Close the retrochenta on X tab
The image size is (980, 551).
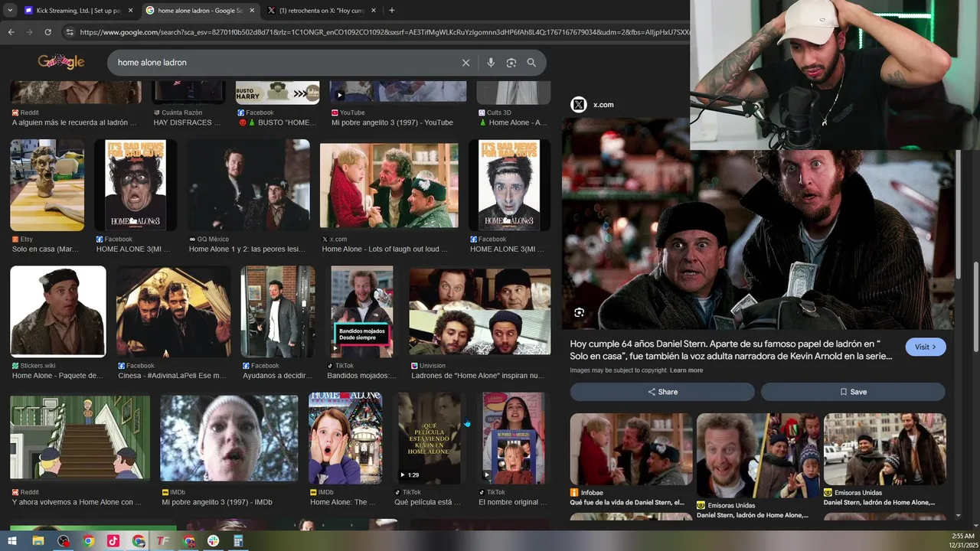(x=374, y=11)
